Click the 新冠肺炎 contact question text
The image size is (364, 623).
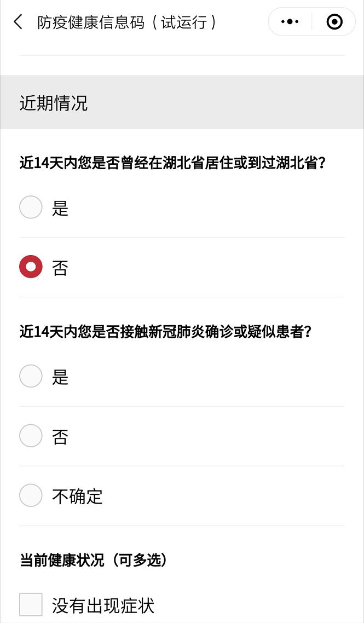pos(165,332)
